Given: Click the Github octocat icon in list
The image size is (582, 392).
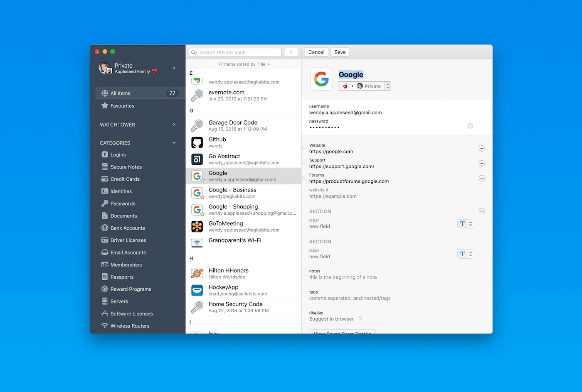Looking at the screenshot, I should click(197, 142).
